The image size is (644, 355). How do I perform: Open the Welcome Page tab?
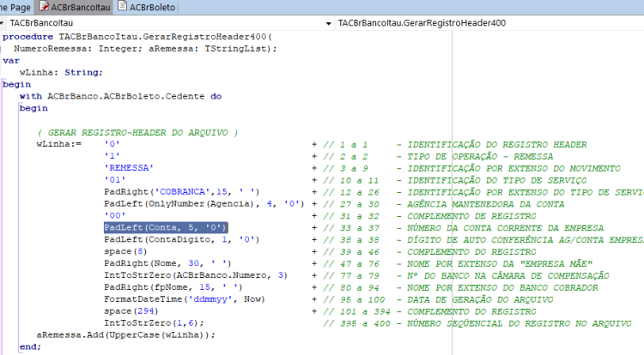click(15, 7)
